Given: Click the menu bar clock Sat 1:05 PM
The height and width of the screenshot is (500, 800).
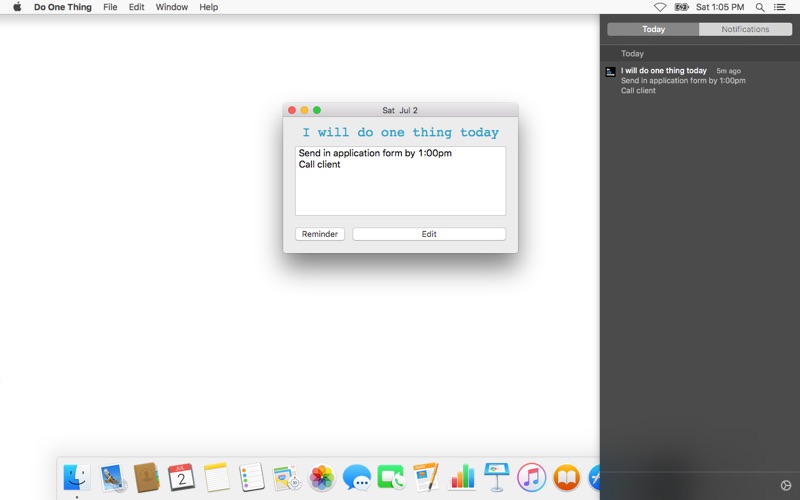Looking at the screenshot, I should 720,7.
